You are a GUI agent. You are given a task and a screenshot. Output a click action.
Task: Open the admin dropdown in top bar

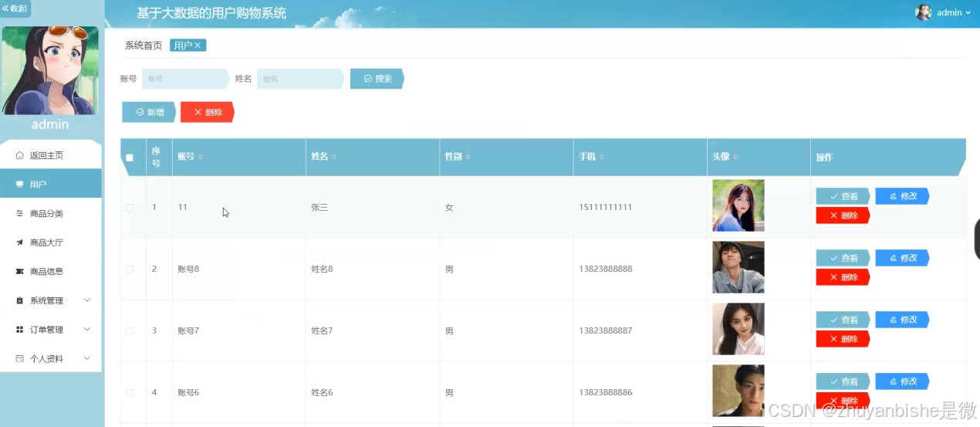click(953, 12)
